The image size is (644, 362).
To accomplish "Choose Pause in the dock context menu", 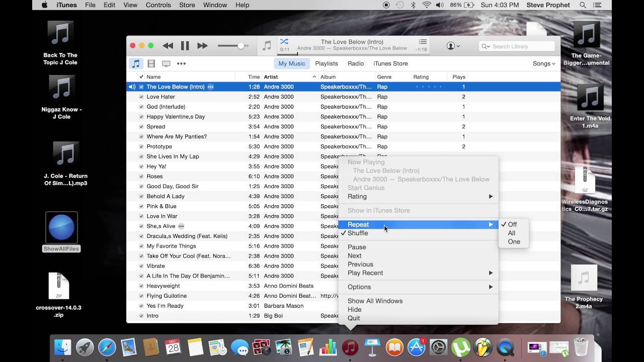I will click(418, 247).
